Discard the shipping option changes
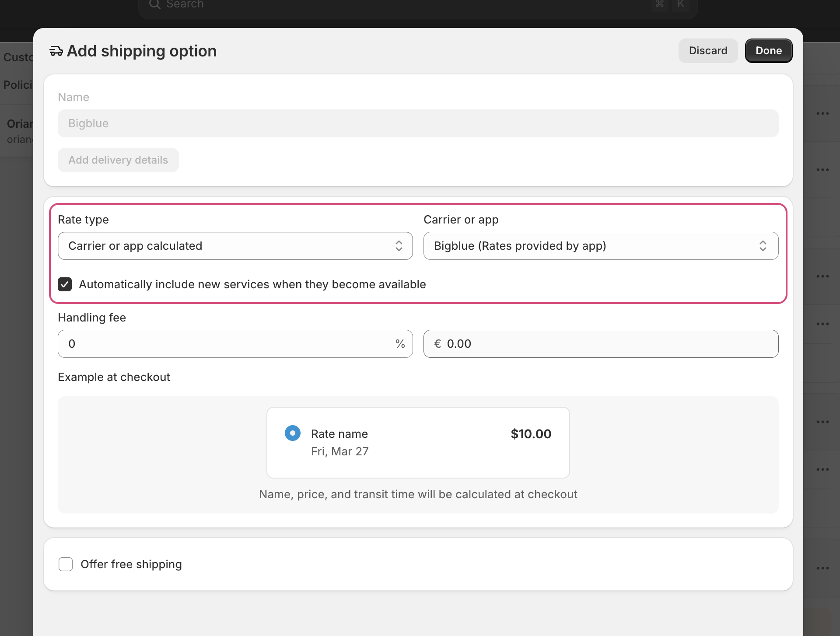Viewport: 840px width, 636px height. click(708, 51)
